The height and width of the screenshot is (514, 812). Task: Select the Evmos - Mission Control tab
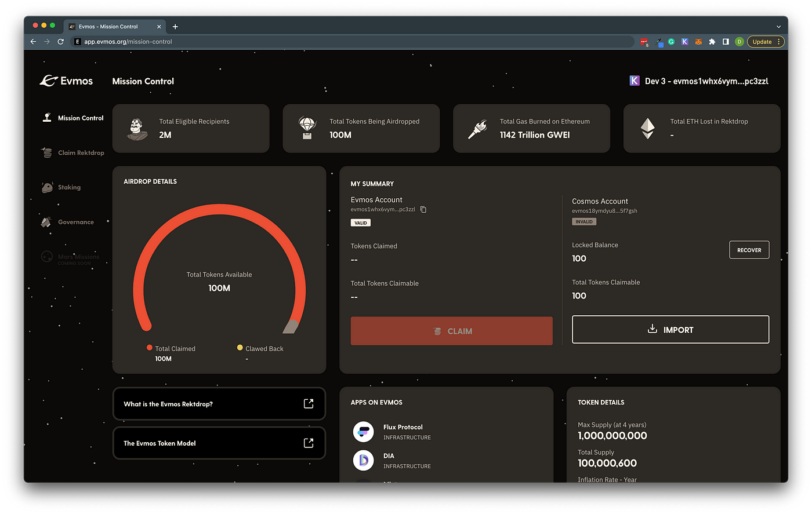tap(115, 27)
